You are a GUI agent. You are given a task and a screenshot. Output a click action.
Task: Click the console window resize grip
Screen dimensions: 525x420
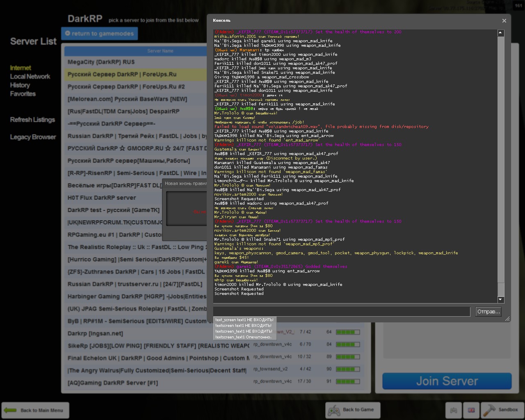point(507,319)
